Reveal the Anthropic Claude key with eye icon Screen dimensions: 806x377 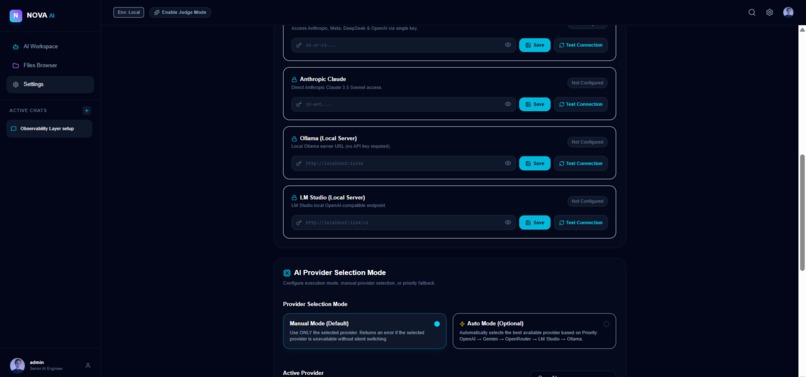click(508, 104)
